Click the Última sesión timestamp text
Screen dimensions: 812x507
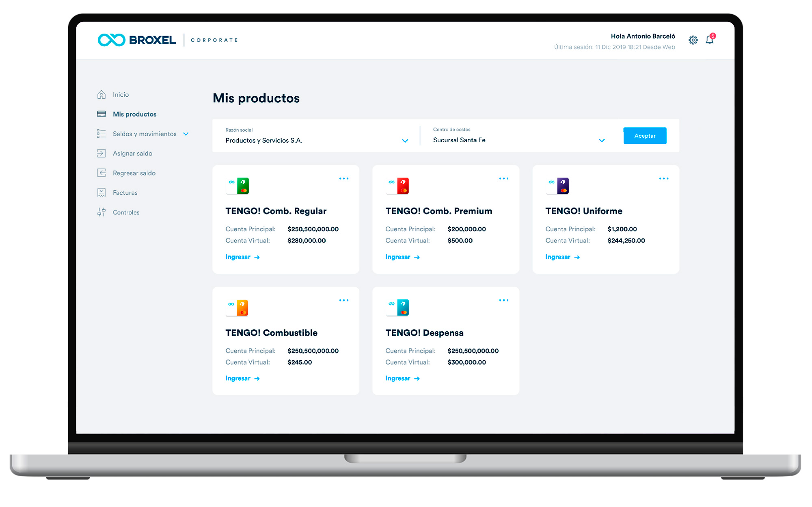(x=615, y=47)
